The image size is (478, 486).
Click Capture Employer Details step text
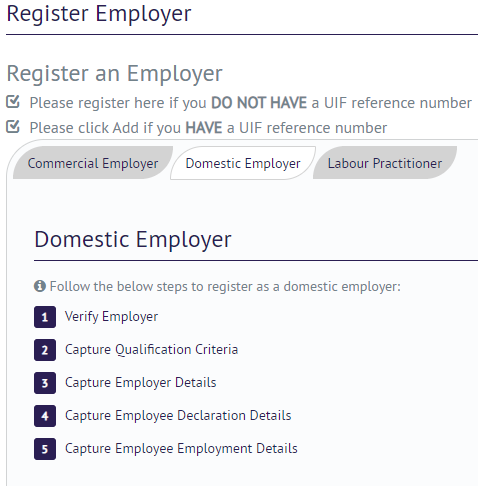click(140, 383)
